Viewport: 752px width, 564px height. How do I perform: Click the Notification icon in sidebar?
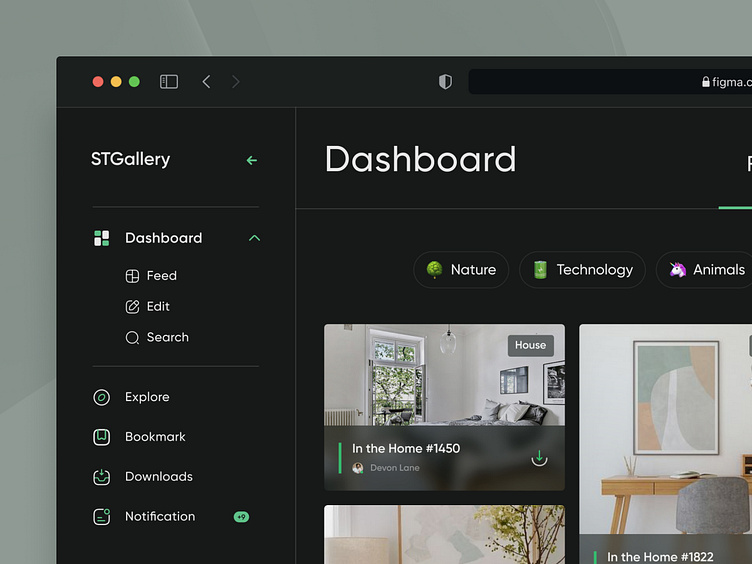click(x=101, y=517)
